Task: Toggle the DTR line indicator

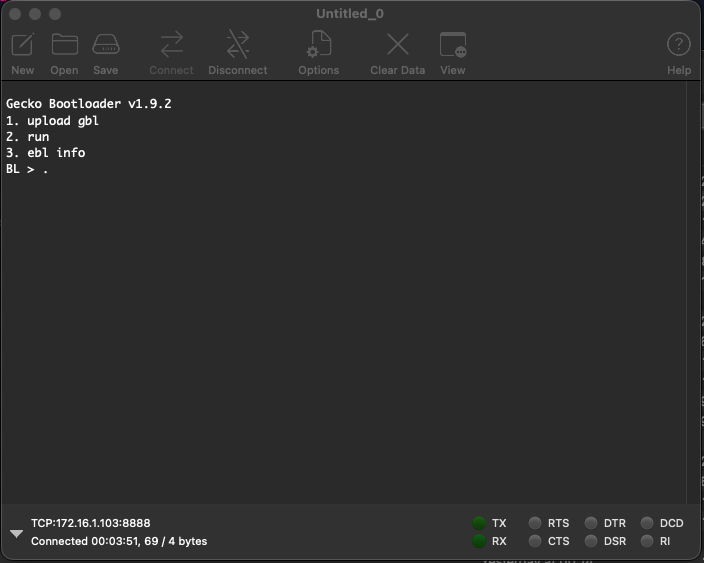Action: coord(591,523)
